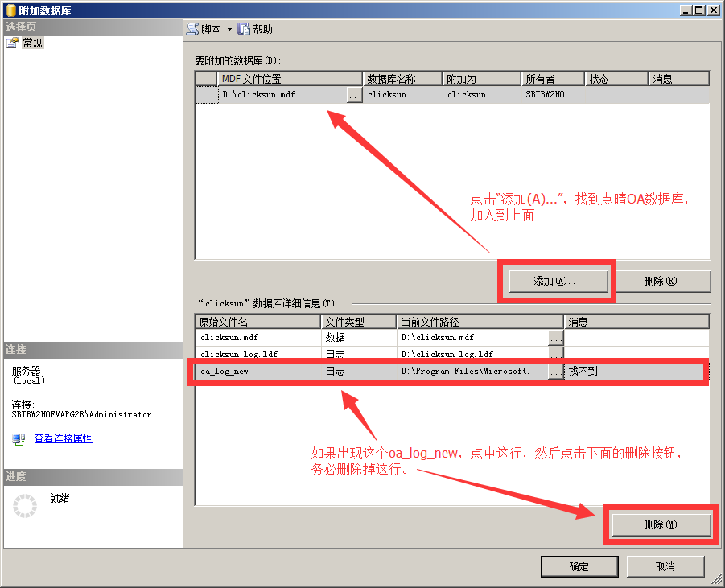Click browse button for oa_log_new row
The height and width of the screenshot is (588, 725).
click(x=555, y=372)
